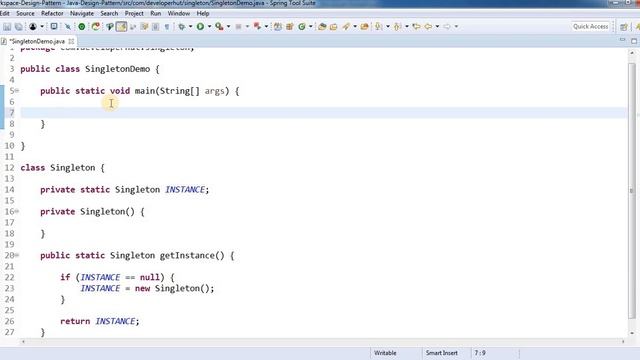Navigate Back with yellow left arrow
This screenshot has width=640, height=360.
coord(428,27)
